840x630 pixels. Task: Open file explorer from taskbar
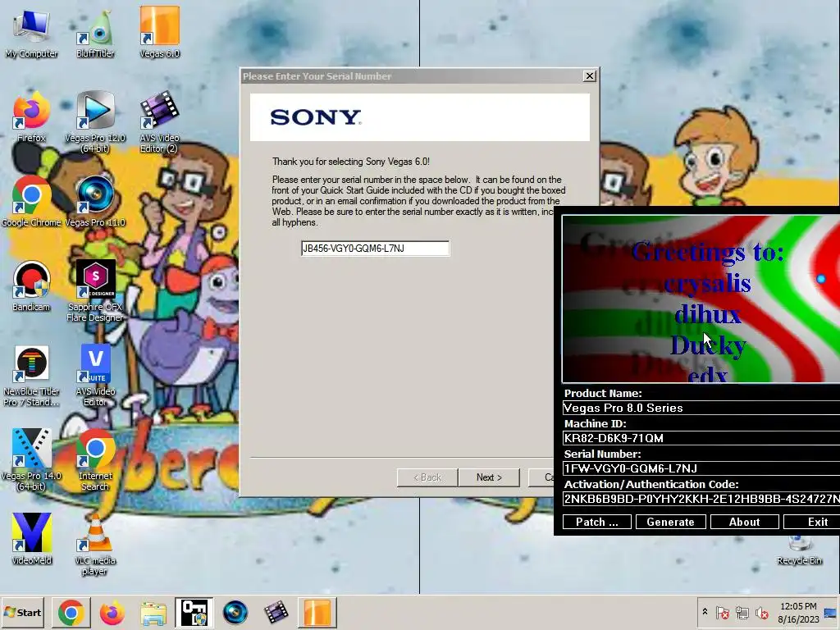[153, 612]
